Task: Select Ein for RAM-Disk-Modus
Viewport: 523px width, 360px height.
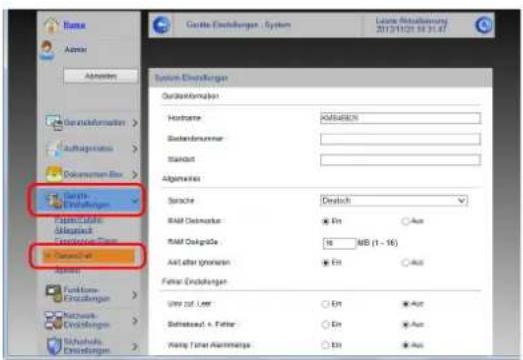Action: point(325,221)
